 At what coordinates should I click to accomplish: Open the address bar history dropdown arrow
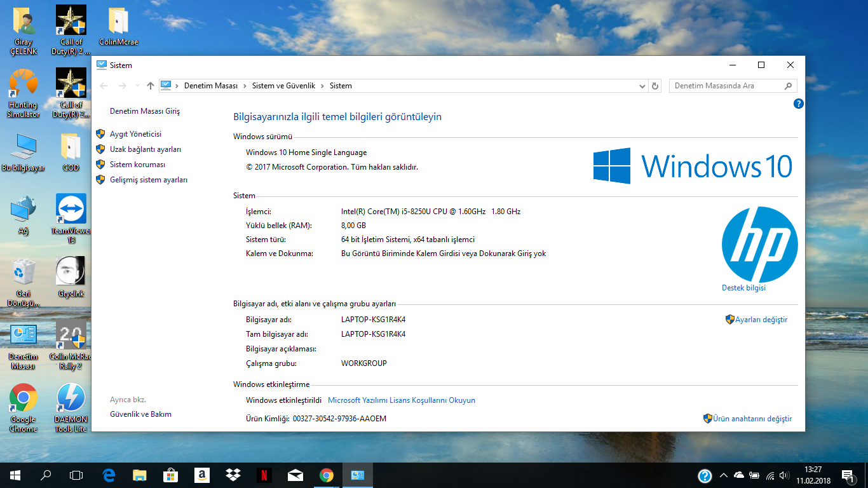click(642, 86)
